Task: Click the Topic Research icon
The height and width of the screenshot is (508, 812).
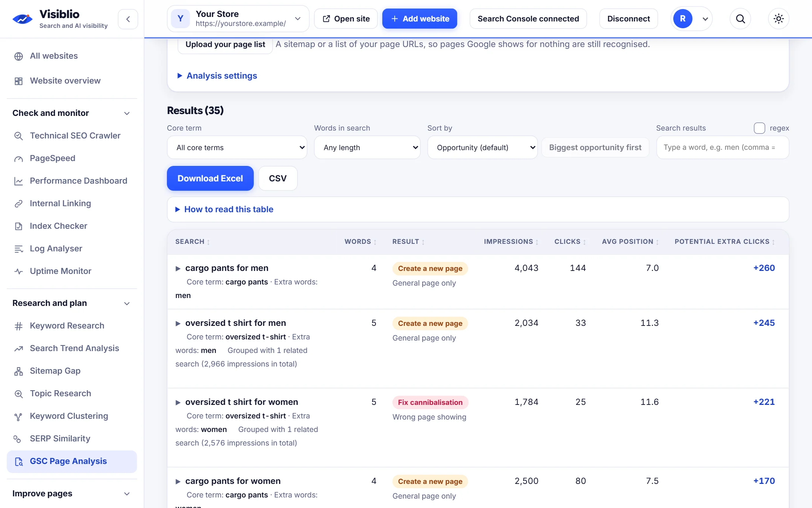Action: 18,394
